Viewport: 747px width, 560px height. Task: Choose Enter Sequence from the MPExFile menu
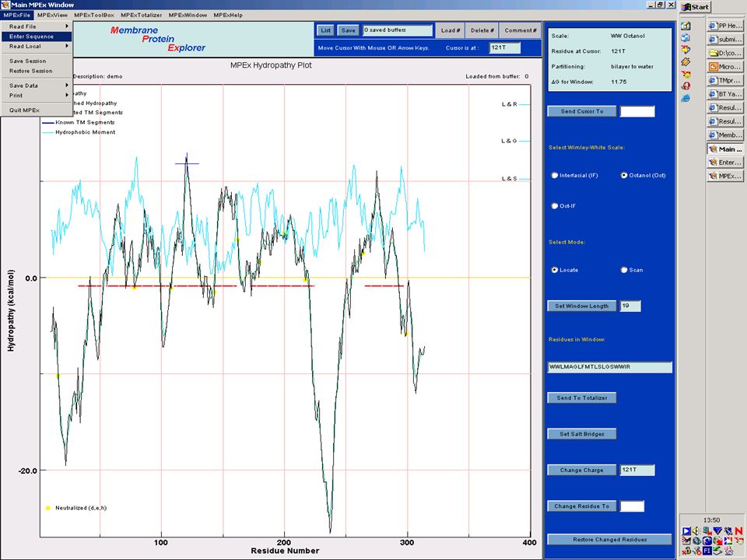click(x=37, y=37)
